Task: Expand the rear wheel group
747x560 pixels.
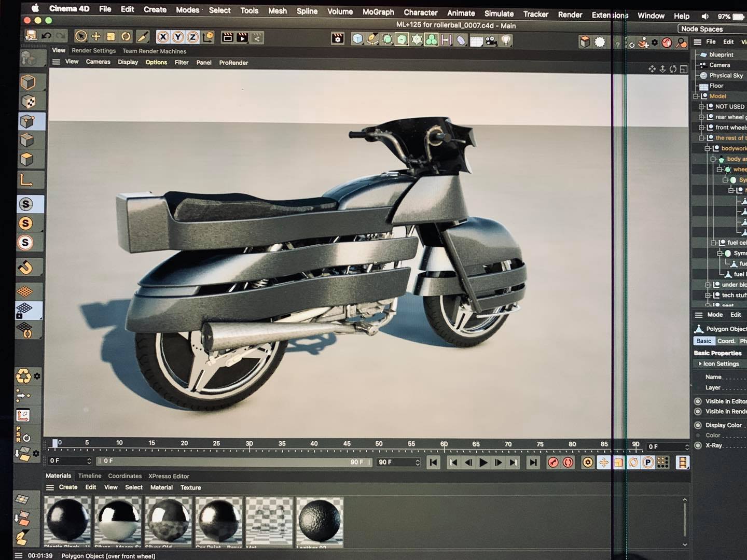Action: click(701, 117)
